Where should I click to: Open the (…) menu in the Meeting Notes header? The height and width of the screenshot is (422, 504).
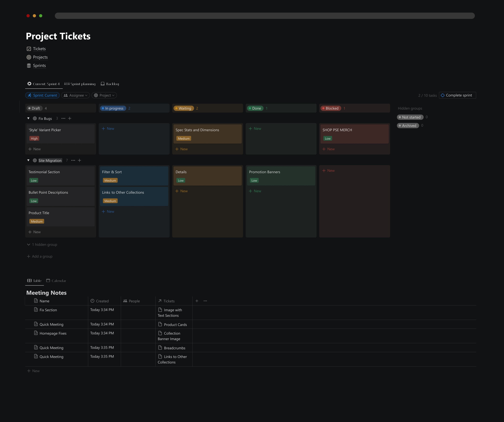coord(205,301)
